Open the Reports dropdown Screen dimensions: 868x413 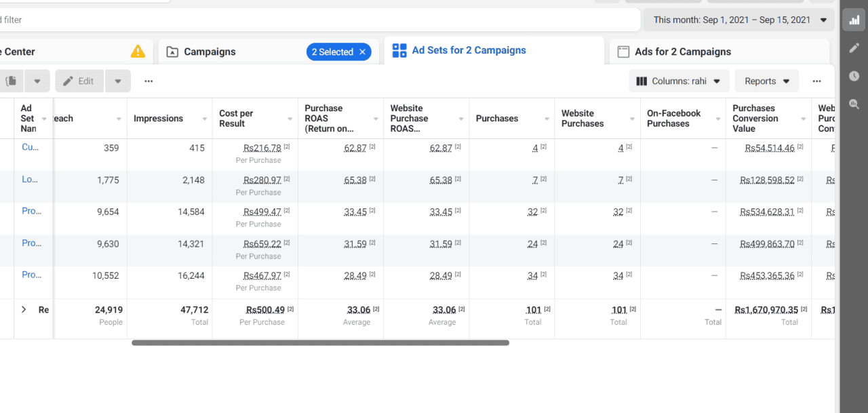pos(766,81)
